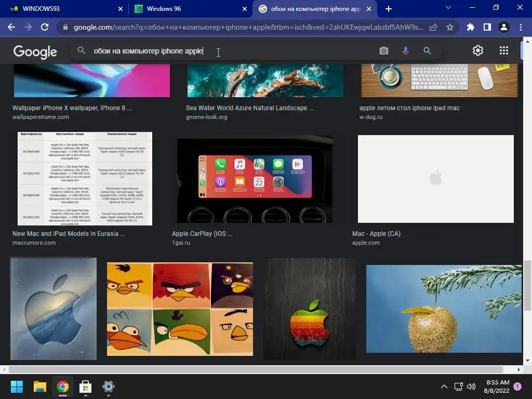Open the Mac and iPad models table image
The width and height of the screenshot is (532, 399).
(85, 179)
